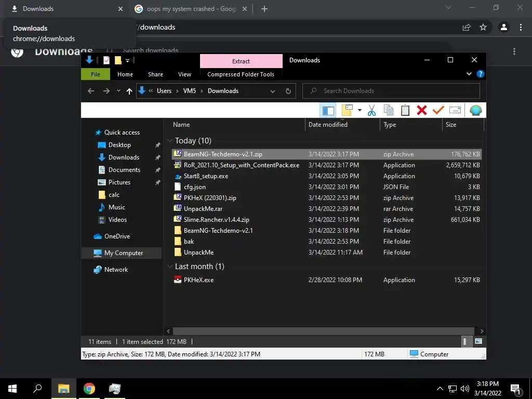Select Quick access in navigation pane

pos(122,132)
